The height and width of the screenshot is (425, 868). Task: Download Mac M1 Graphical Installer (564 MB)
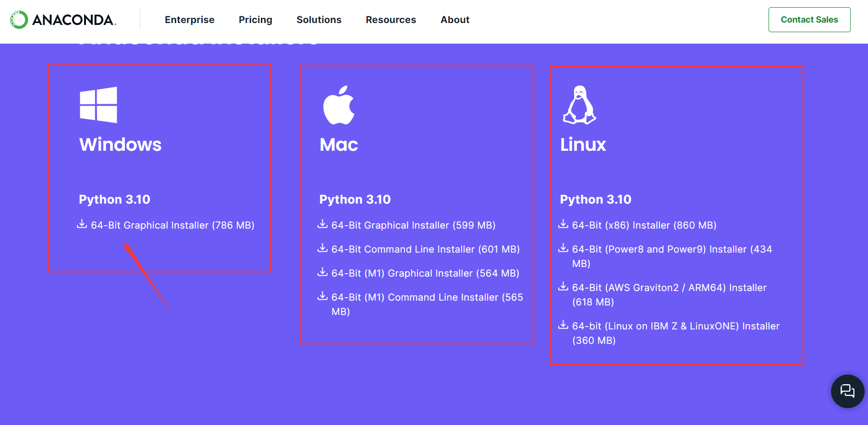425,273
